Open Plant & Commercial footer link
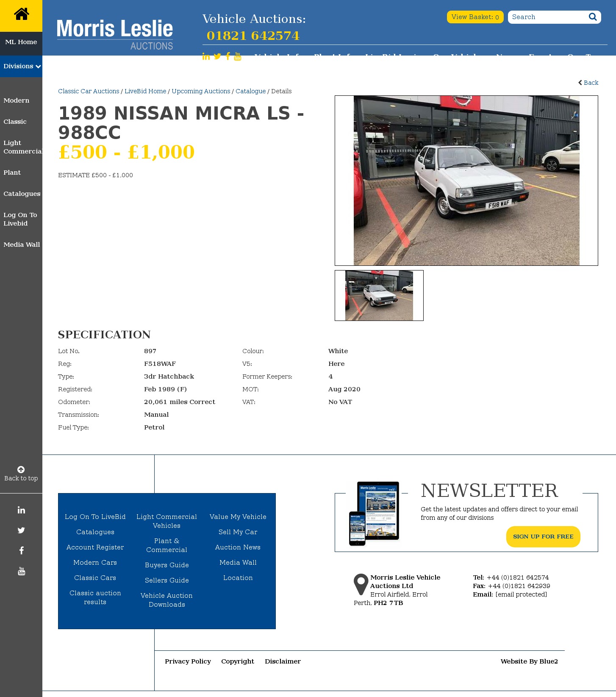Screen dimensions: 616x697 tap(167, 545)
